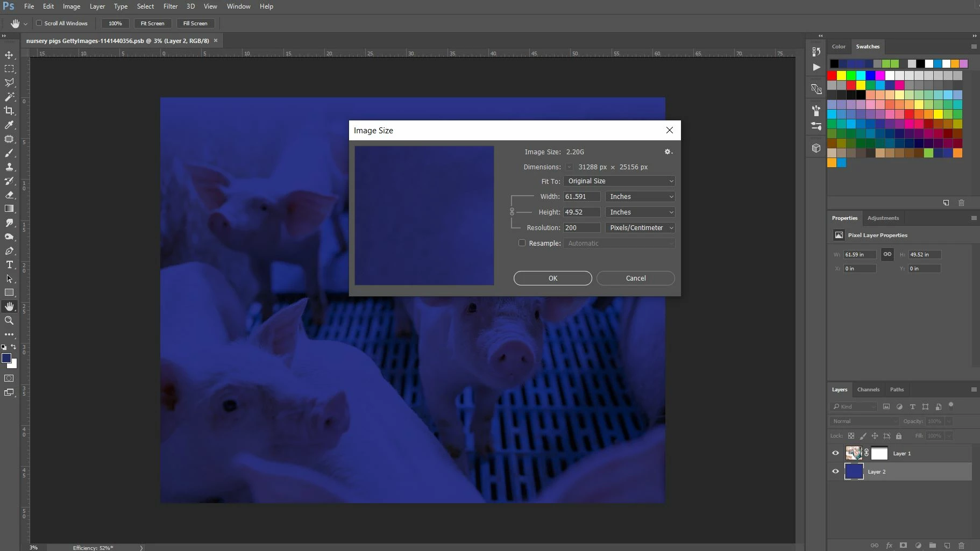The width and height of the screenshot is (980, 551).
Task: Open the layer blend mode dropdown
Action: tap(864, 421)
